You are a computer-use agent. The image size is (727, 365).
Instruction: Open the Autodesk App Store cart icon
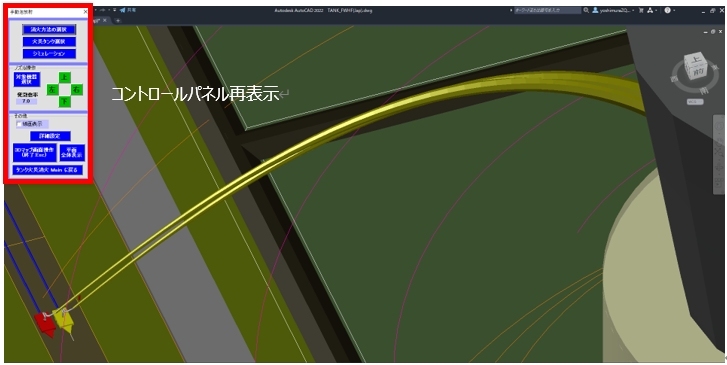click(641, 10)
